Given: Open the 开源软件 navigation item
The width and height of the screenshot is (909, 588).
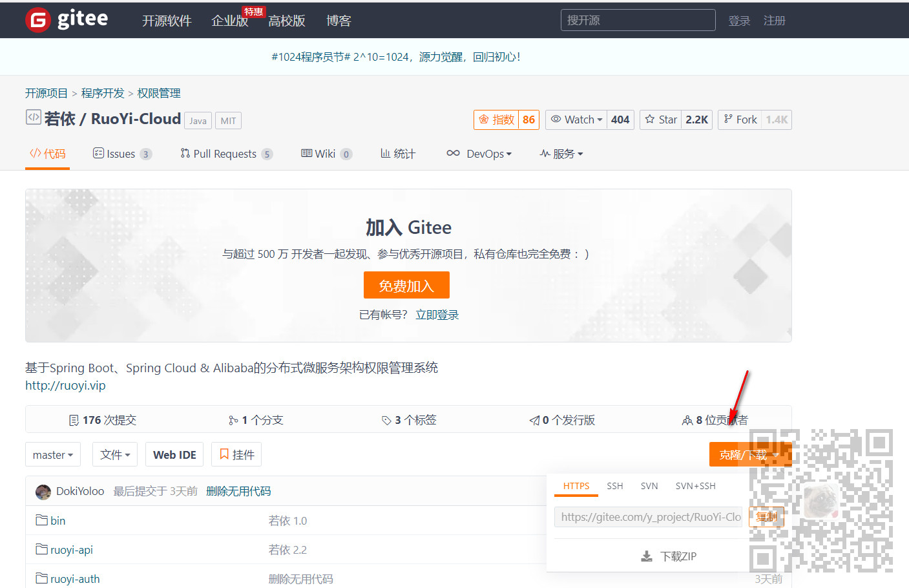Looking at the screenshot, I should (167, 21).
